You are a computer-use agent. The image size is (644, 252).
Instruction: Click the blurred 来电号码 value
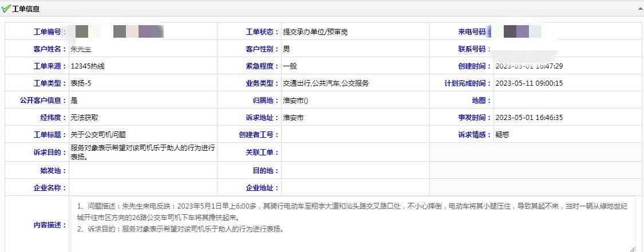pyautogui.click(x=518, y=32)
